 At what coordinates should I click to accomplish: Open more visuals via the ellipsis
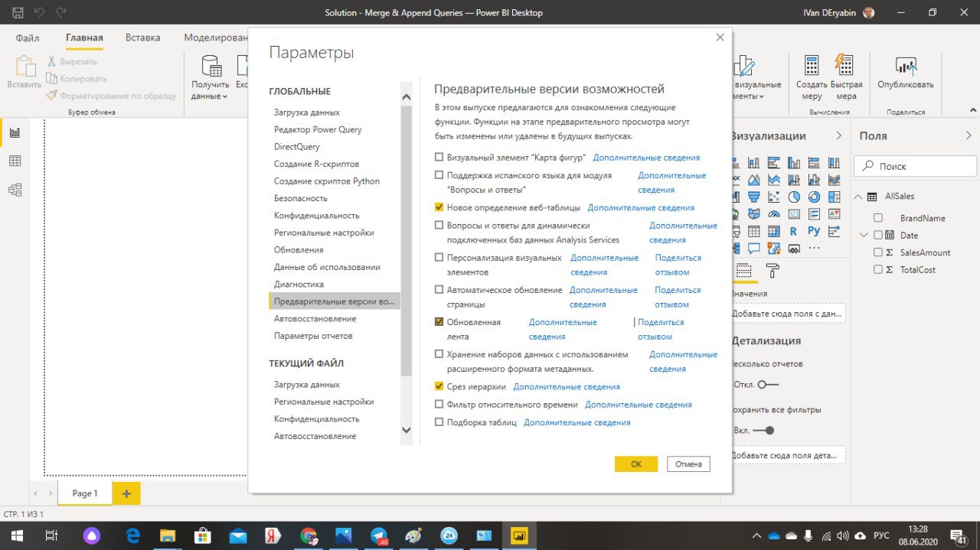pos(814,248)
